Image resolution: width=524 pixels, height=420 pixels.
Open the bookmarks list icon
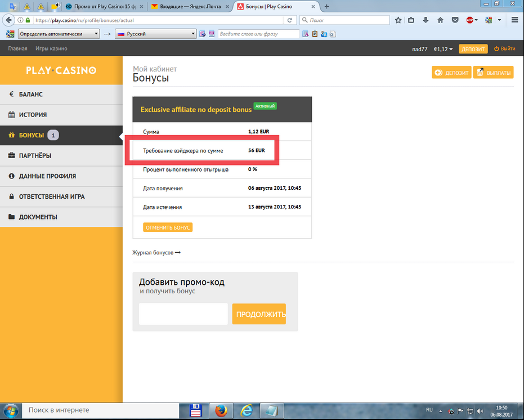pos(411,20)
